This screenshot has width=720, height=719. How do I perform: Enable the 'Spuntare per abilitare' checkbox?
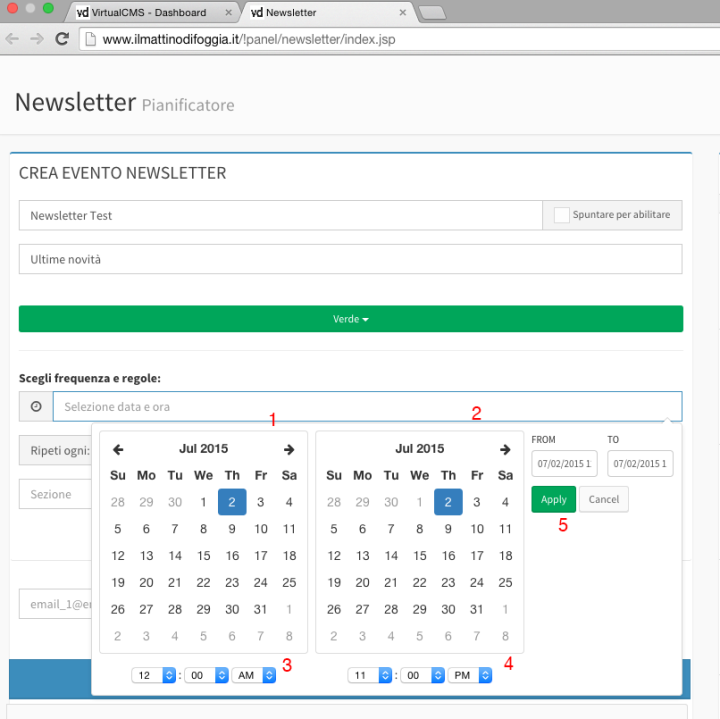point(562,215)
